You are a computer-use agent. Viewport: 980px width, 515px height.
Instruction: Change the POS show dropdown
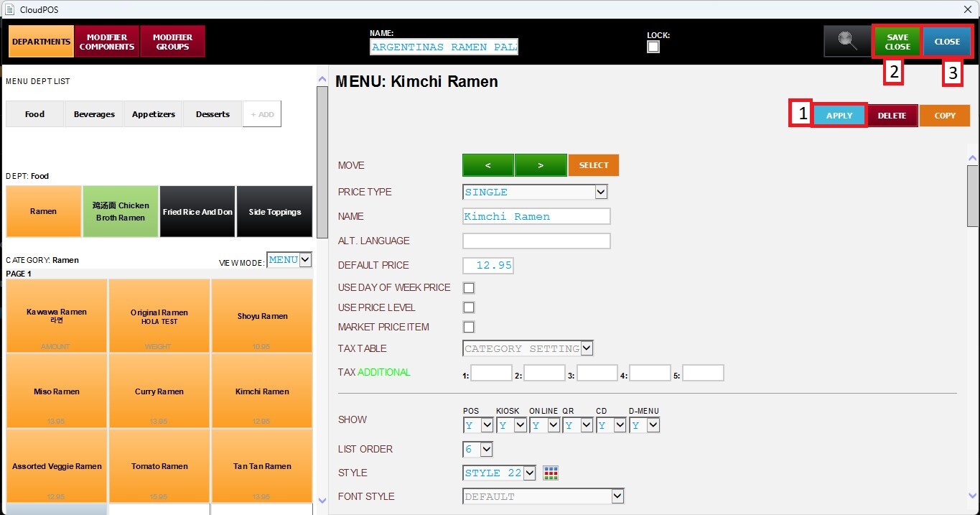click(x=478, y=425)
